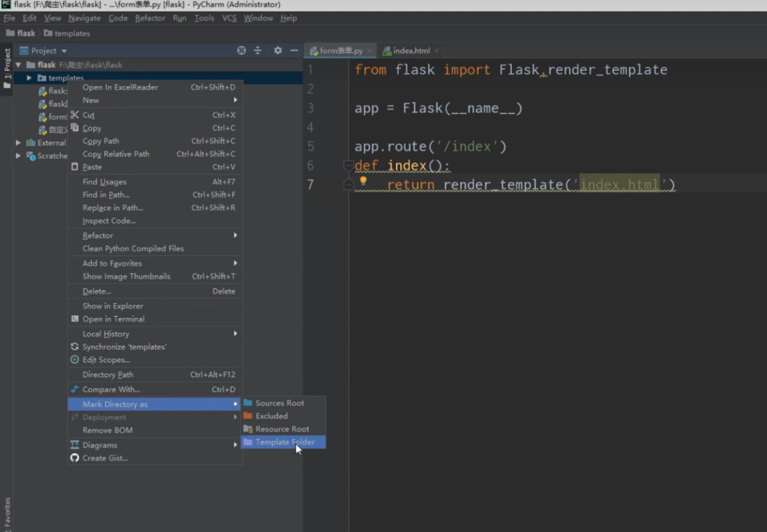Open the Code menu
This screenshot has height=532, width=767.
point(118,18)
